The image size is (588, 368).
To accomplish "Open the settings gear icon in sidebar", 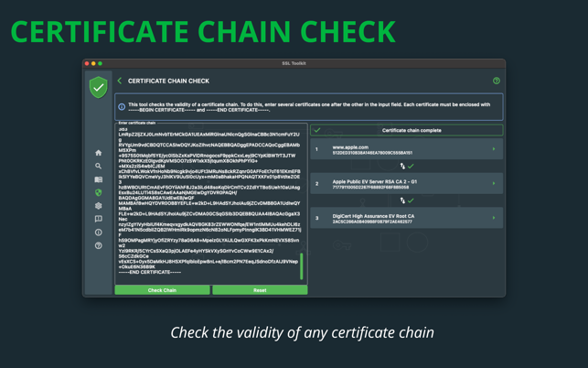I will [x=98, y=206].
